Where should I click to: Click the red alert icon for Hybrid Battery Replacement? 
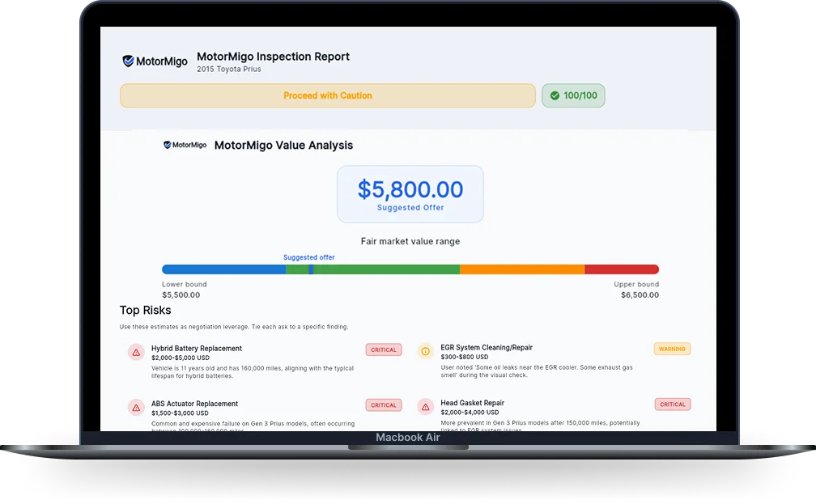tap(136, 352)
